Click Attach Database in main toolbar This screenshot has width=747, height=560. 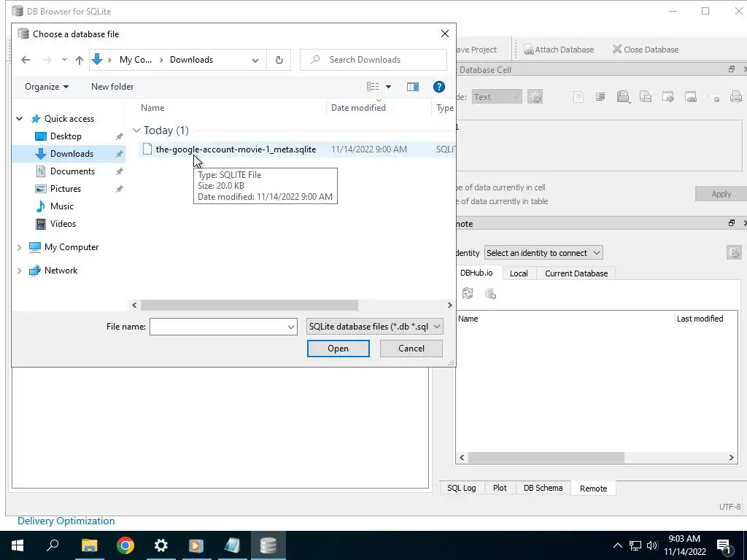point(559,50)
